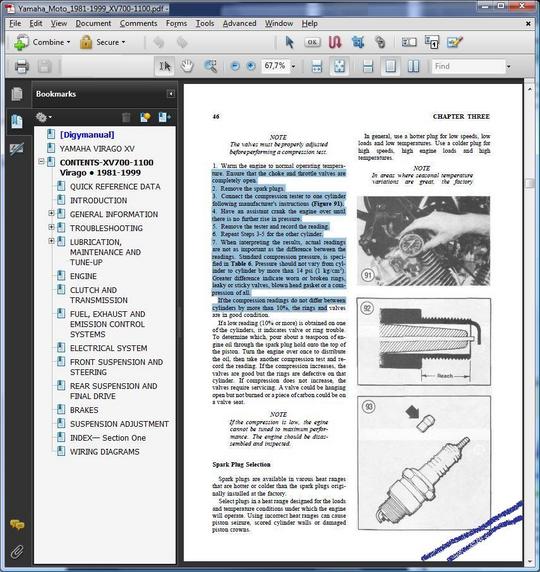Expand the GENERAL INFORMATION bookmark
540x572 pixels.
(x=51, y=213)
